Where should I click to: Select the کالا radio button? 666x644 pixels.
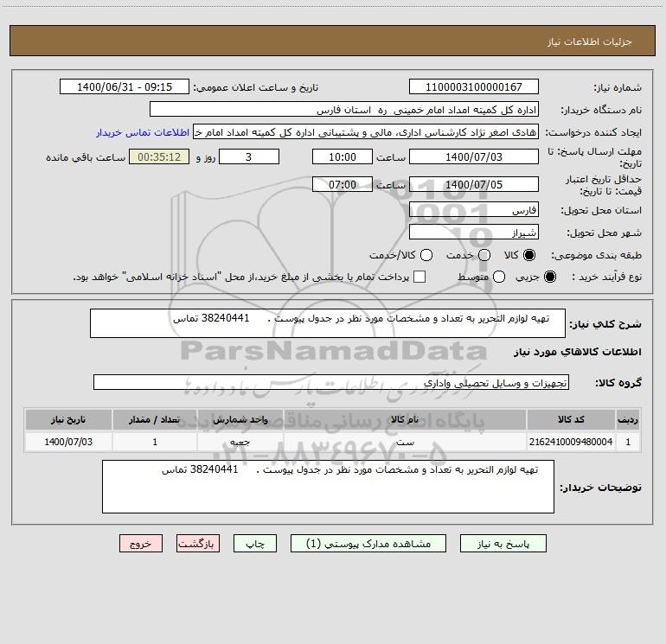529,255
